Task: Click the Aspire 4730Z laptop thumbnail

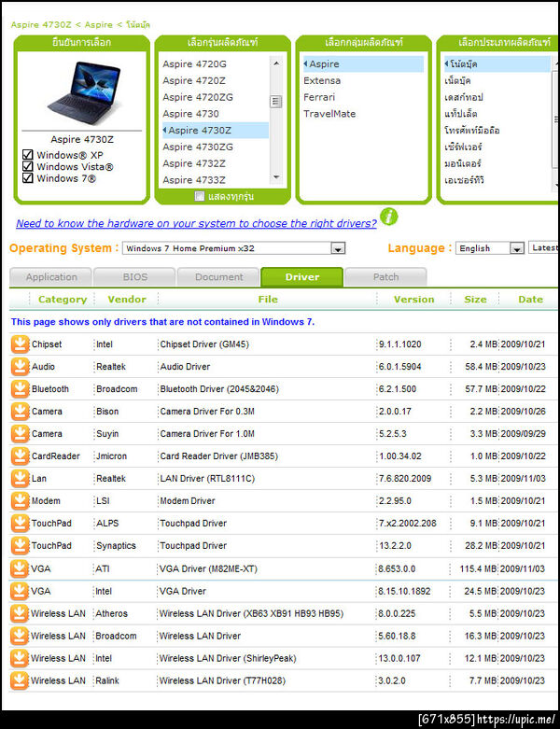Action: pos(84,92)
